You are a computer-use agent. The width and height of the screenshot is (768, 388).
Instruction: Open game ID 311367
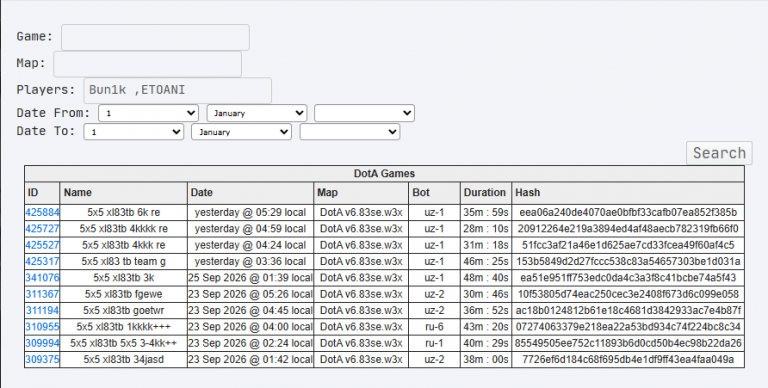[42, 294]
